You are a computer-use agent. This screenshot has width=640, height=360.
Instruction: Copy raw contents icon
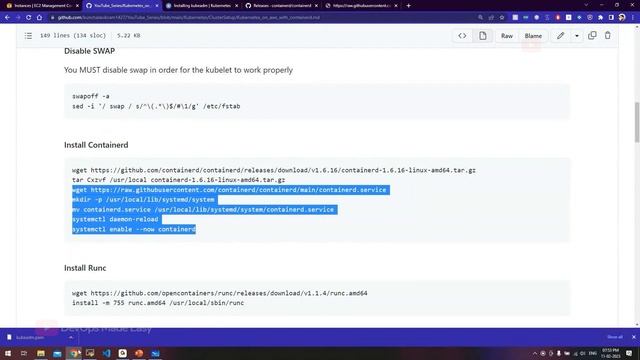tap(592, 36)
